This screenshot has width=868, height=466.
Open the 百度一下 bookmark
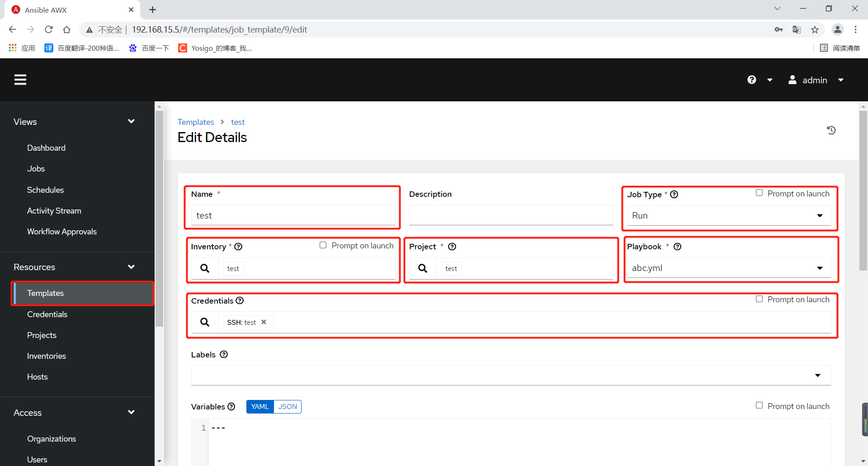pyautogui.click(x=149, y=48)
